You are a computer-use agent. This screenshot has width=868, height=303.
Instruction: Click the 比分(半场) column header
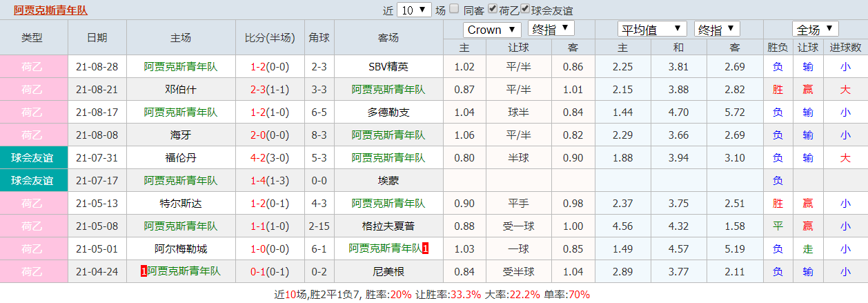point(270,38)
